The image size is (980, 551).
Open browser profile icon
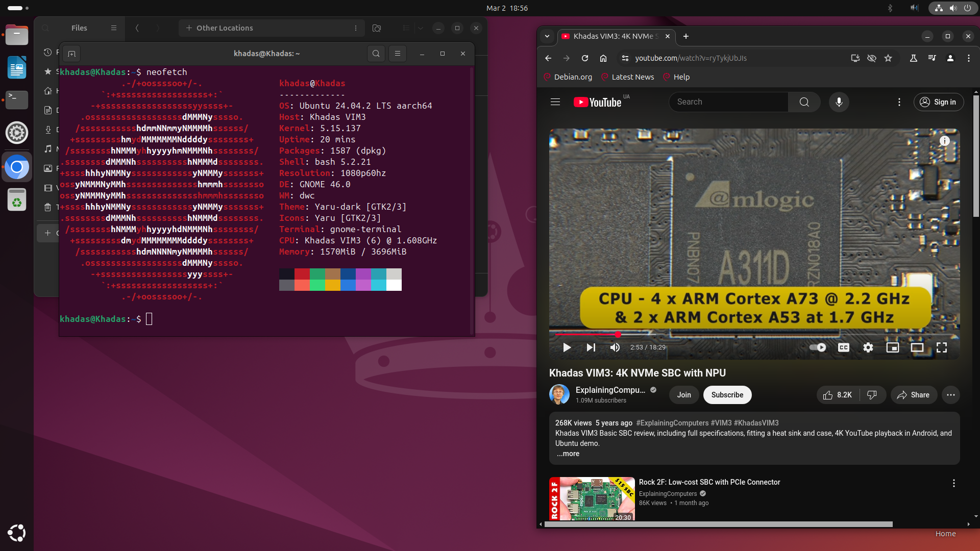tap(950, 58)
